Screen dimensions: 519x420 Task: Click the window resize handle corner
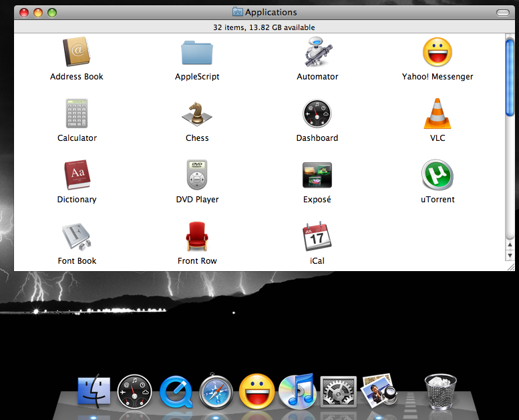pyautogui.click(x=511, y=267)
